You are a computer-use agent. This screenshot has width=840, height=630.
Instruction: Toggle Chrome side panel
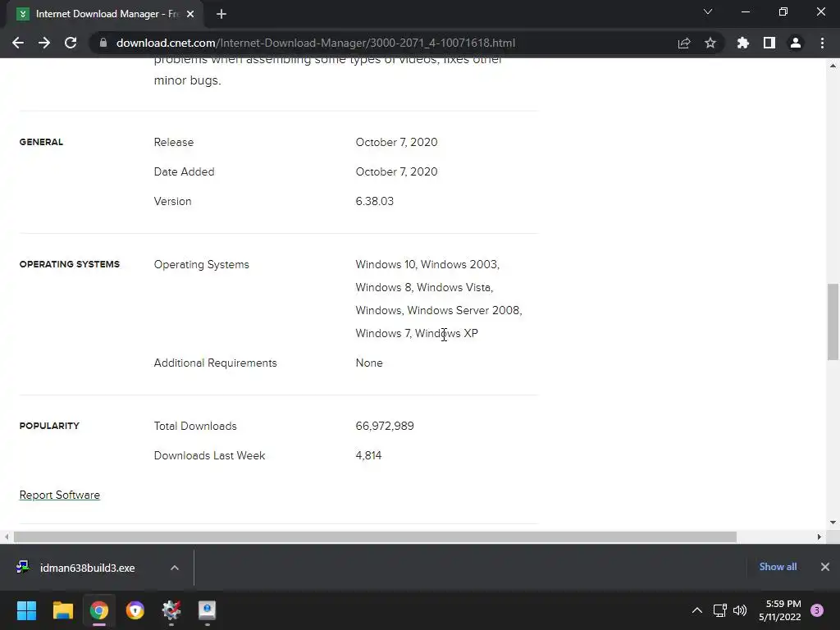(x=769, y=43)
